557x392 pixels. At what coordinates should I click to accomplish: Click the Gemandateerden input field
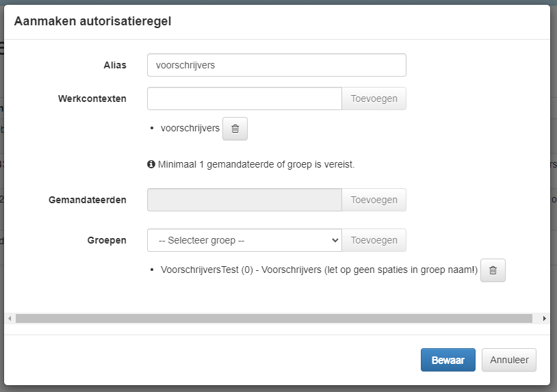click(x=244, y=200)
